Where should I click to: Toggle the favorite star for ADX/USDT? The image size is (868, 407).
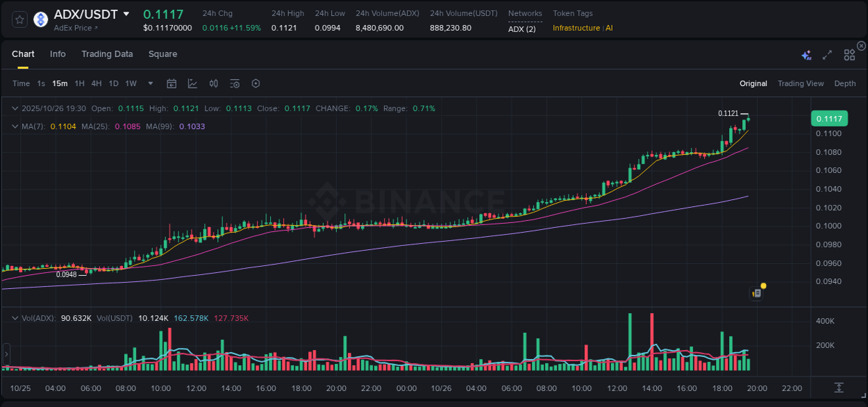click(19, 19)
